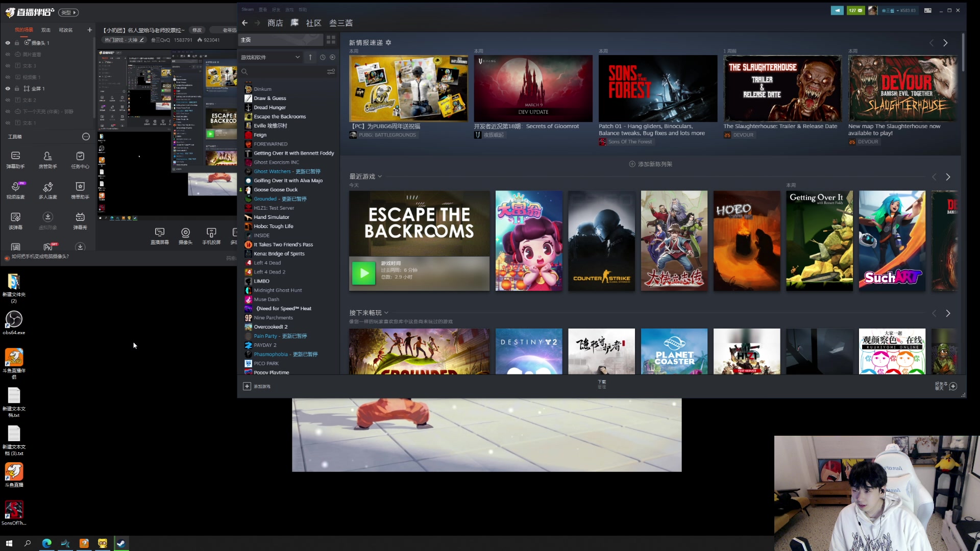
Task: Hide the 全屏 1 source
Action: [8, 89]
